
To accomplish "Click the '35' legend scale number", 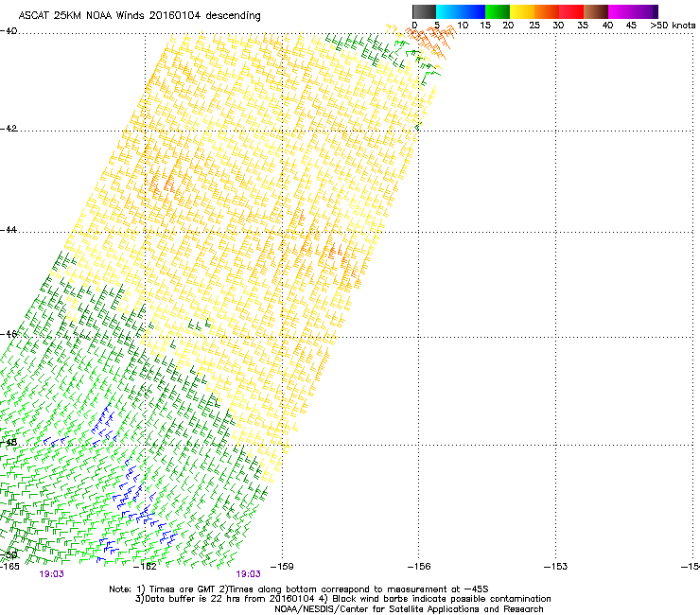I will (x=583, y=26).
